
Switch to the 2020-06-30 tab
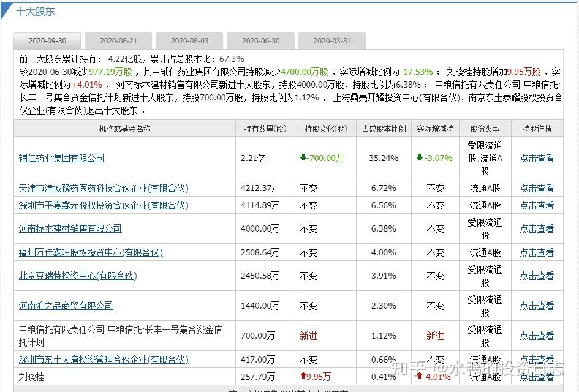[260, 41]
